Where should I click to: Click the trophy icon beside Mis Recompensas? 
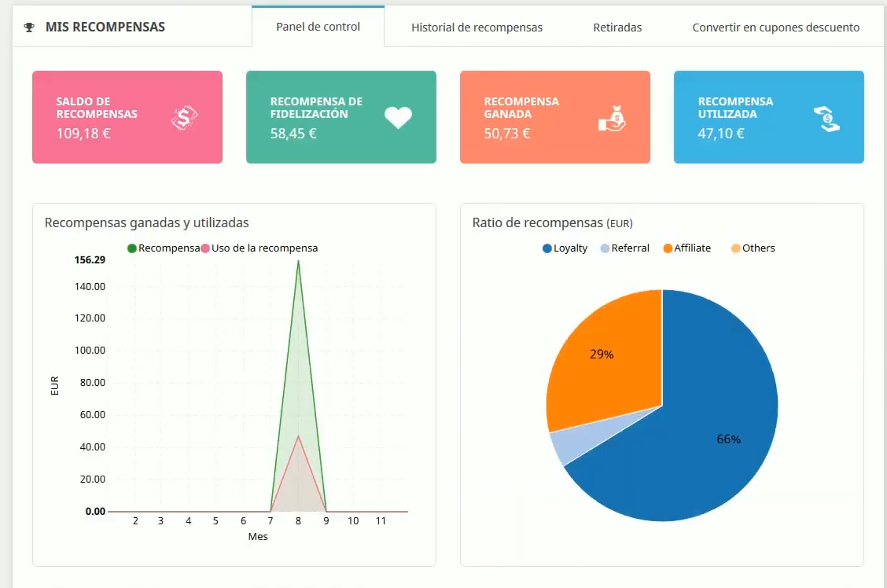[30, 28]
